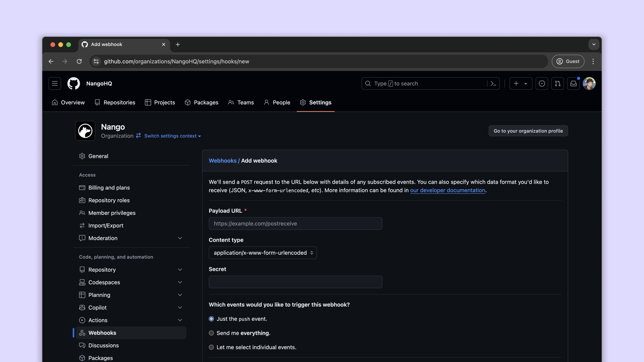This screenshot has width=644, height=362.
Task: Open the notifications inbox icon
Action: point(573,83)
